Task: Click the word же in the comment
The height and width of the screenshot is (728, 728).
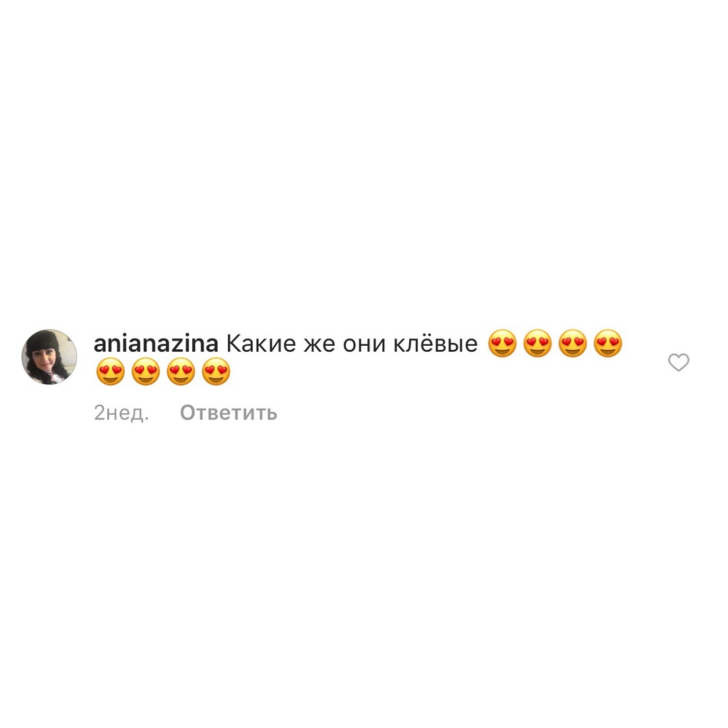Action: 319,345
